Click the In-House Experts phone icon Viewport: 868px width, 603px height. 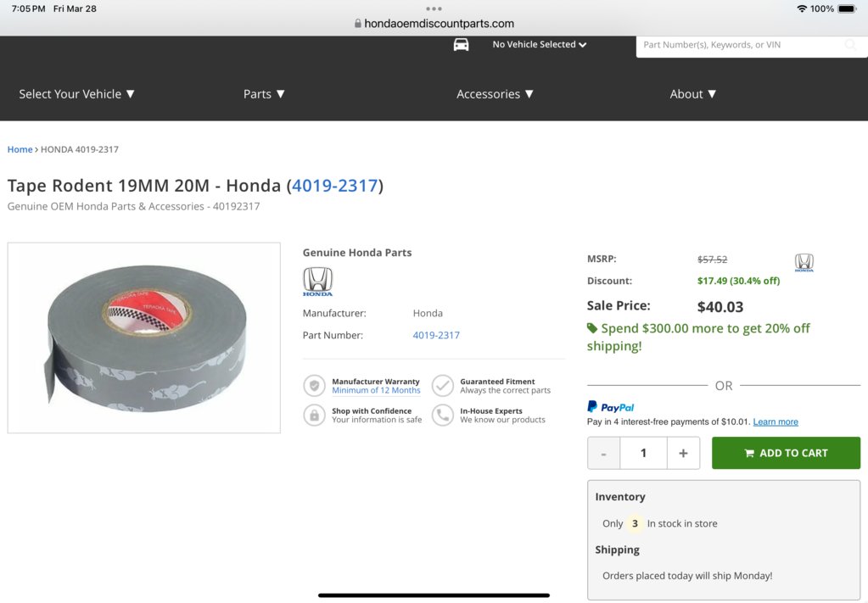[x=442, y=415]
